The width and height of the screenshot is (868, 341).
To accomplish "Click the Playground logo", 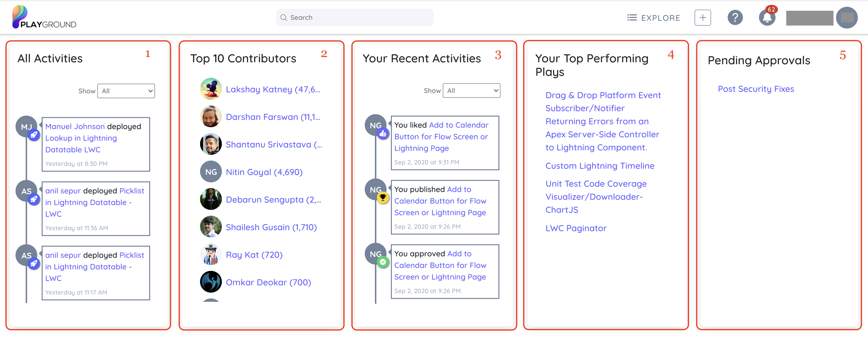I will click(x=44, y=17).
